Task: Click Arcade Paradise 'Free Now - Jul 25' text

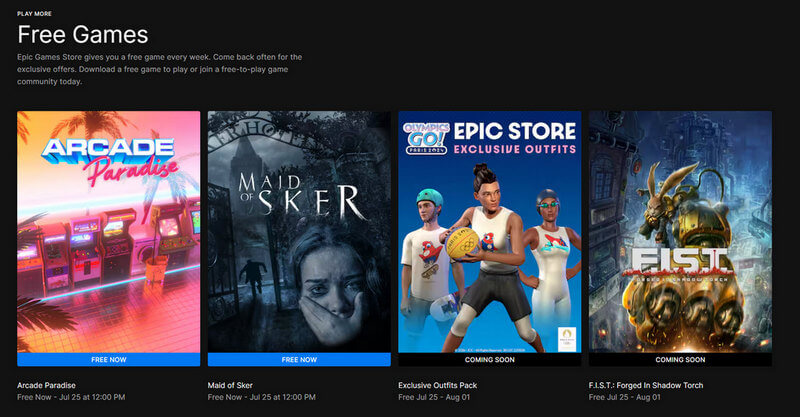Action: (71, 397)
